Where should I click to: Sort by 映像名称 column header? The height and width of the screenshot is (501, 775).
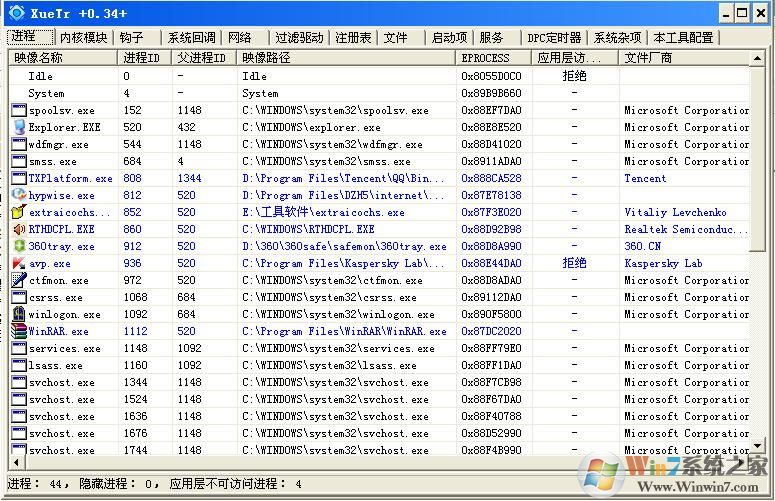click(63, 58)
